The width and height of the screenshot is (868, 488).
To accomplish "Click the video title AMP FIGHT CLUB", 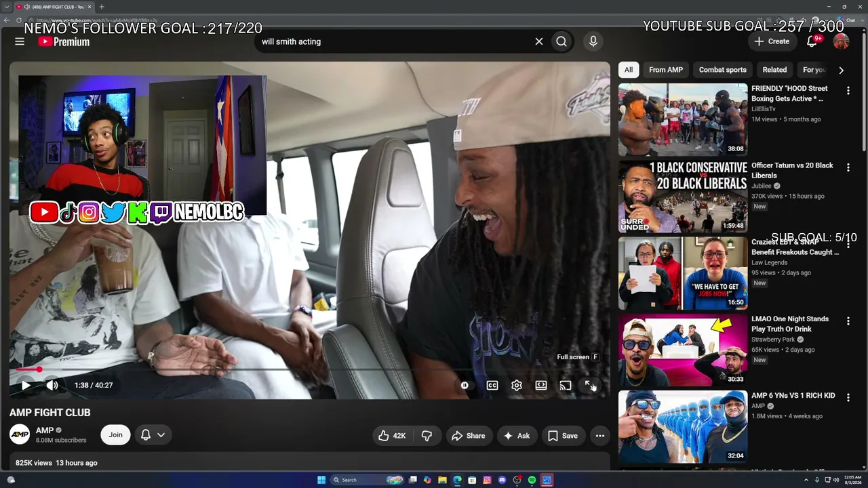I will coord(50,412).
